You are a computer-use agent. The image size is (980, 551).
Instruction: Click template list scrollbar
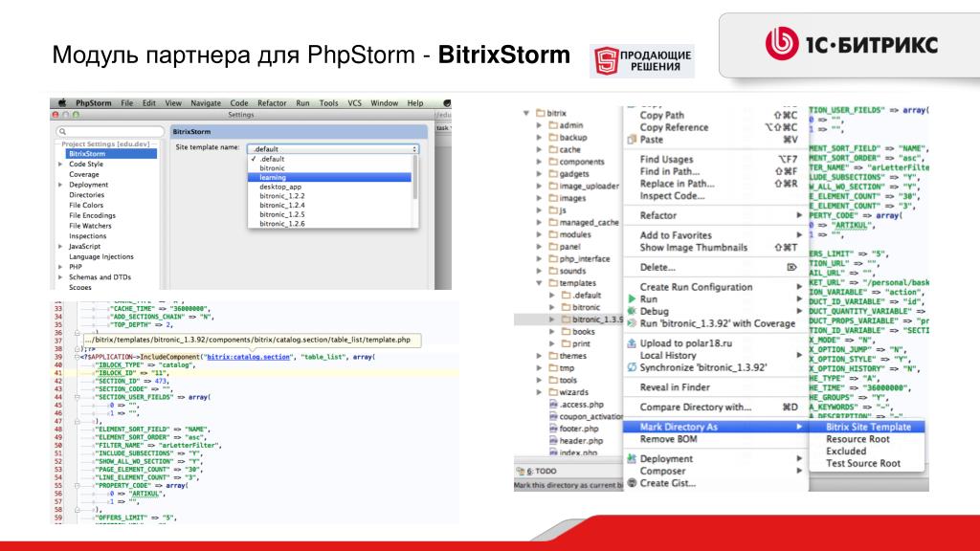click(415, 177)
